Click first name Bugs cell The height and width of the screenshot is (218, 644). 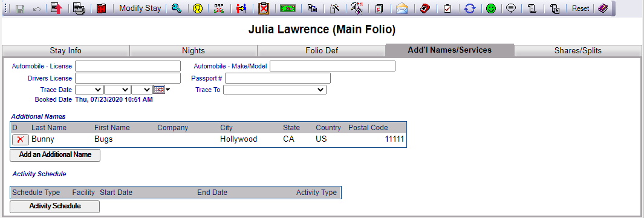103,139
